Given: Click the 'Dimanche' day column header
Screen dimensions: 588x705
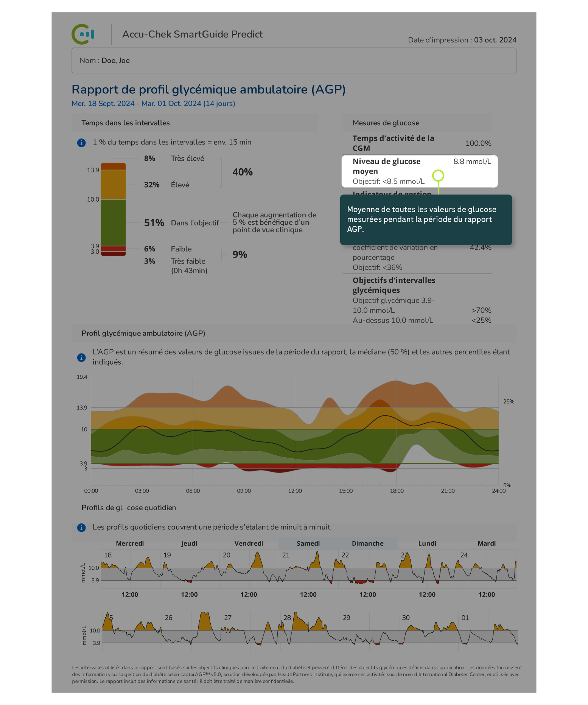Looking at the screenshot, I should click(x=367, y=544).
